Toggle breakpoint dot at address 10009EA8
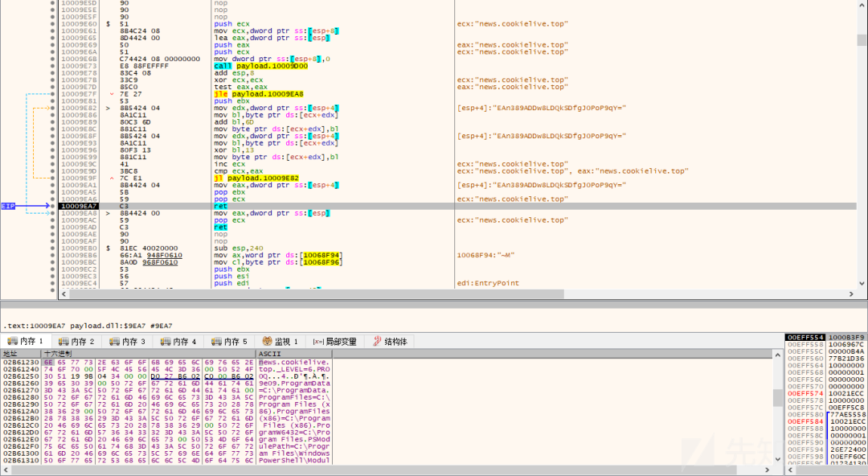Image resolution: width=868 pixels, height=476 pixels. pos(52,213)
